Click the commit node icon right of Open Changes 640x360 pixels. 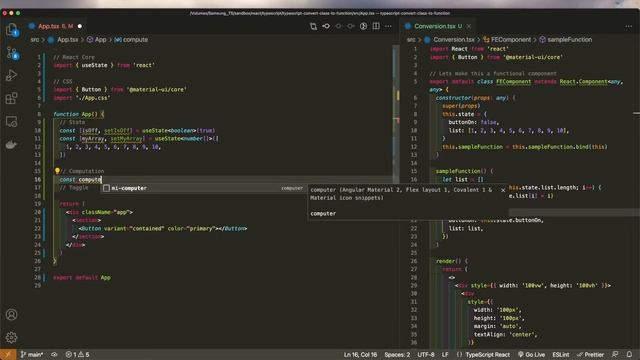pos(326,26)
